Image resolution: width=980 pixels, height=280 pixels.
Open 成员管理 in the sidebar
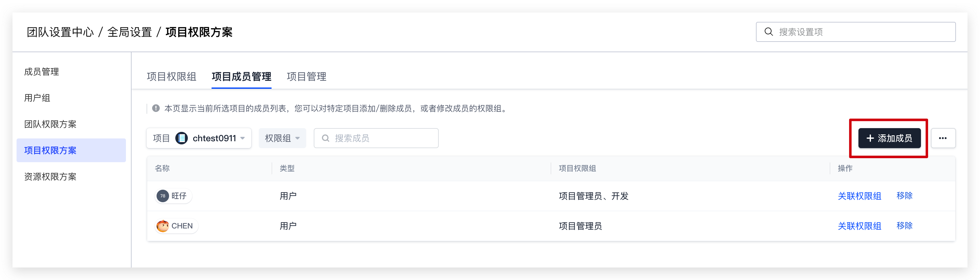tap(42, 72)
